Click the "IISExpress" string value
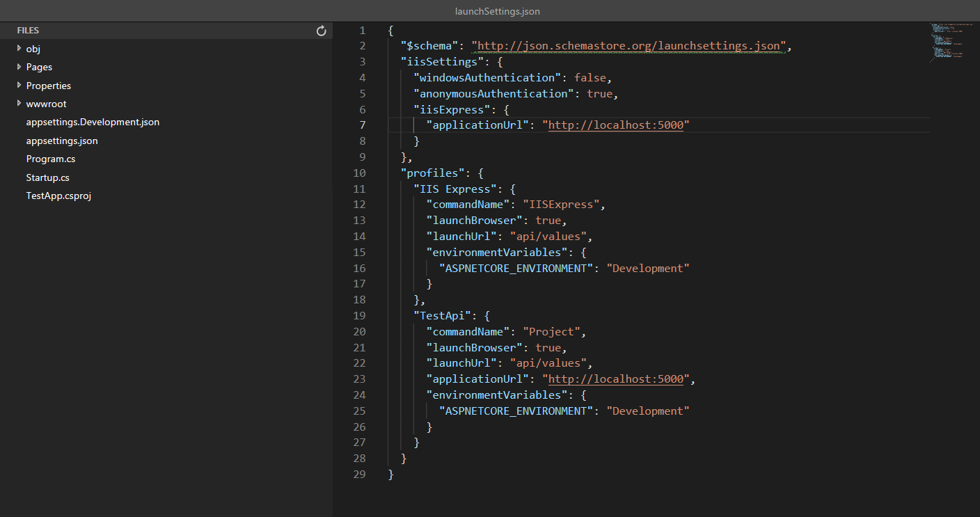This screenshot has width=980, height=517. (561, 205)
